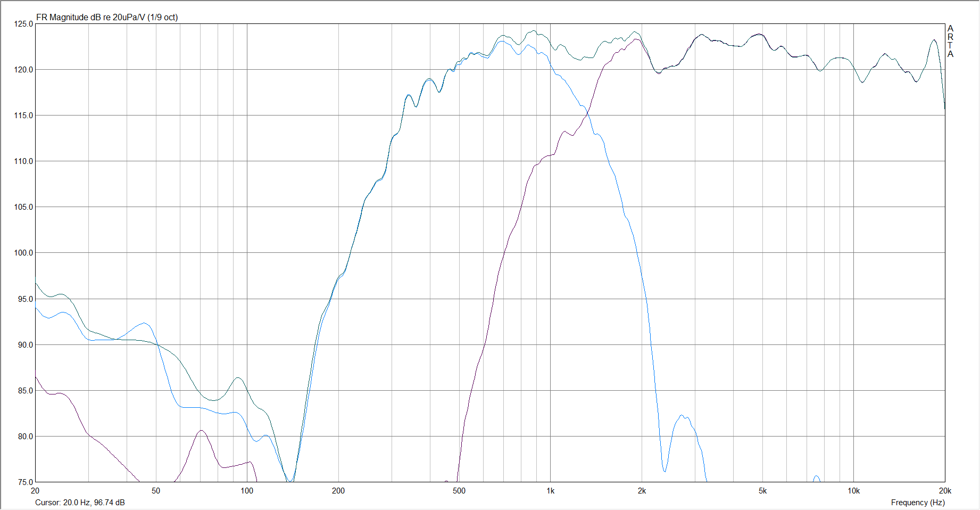Click the 200 Hz frequency label
980x510 pixels.
(x=338, y=491)
